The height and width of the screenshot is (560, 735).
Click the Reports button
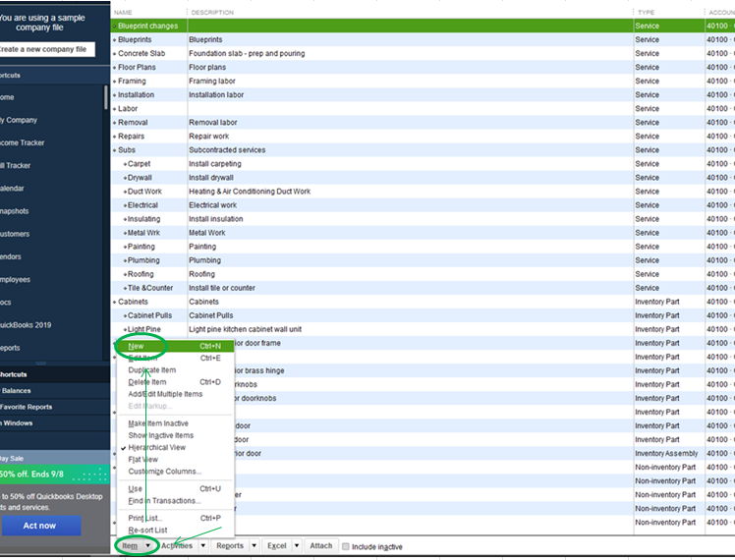point(230,546)
